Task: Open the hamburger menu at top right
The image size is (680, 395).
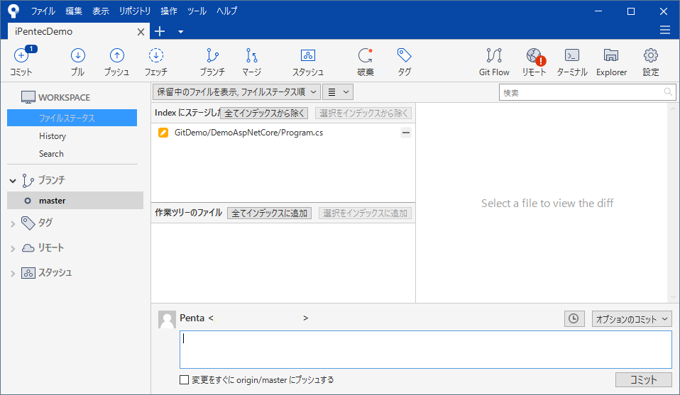Action: (x=665, y=30)
